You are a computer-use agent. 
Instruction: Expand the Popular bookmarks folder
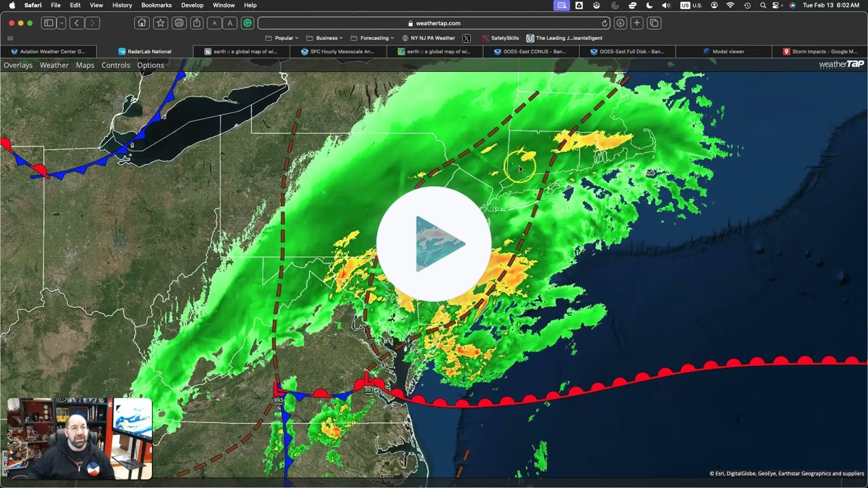point(283,38)
